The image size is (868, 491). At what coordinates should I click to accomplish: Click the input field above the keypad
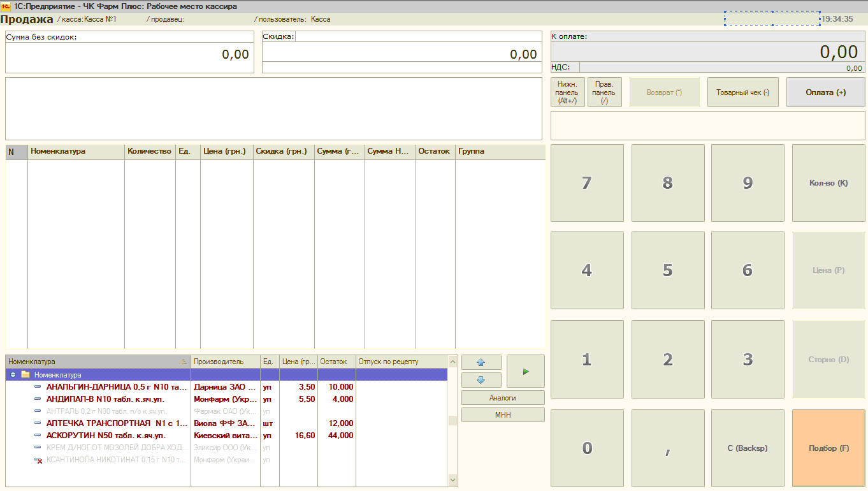coord(707,126)
